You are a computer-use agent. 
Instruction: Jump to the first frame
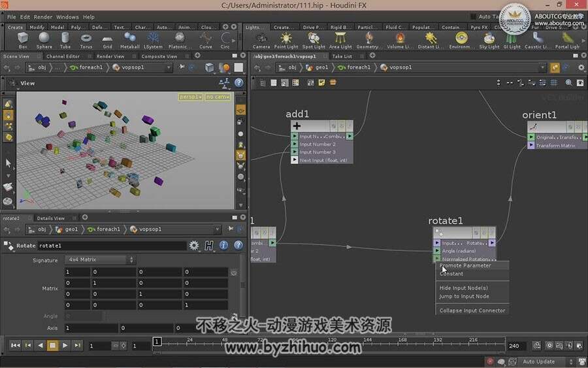click(x=16, y=345)
